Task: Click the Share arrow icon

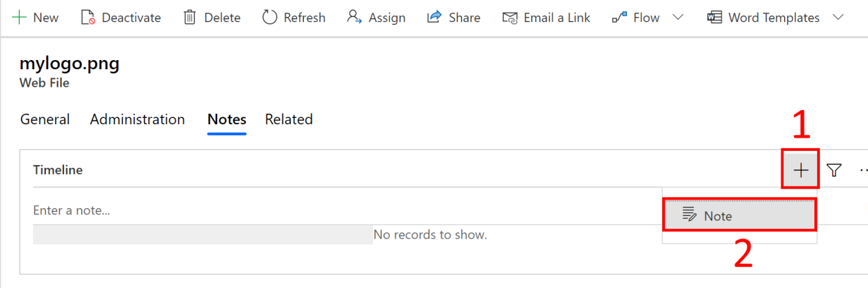Action: pyautogui.click(x=435, y=17)
